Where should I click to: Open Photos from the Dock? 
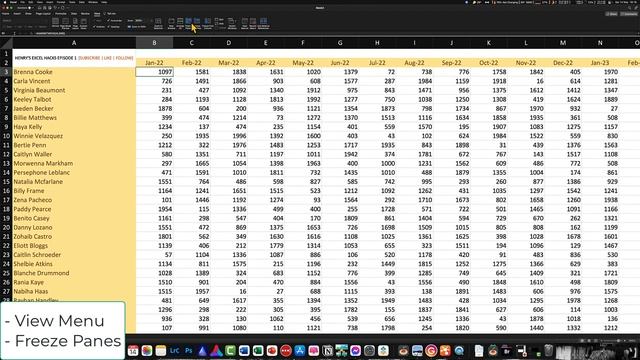tap(147, 351)
